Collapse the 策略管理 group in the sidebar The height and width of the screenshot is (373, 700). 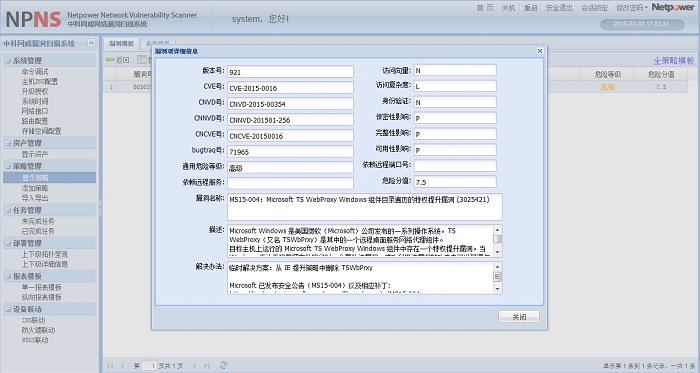(8, 166)
